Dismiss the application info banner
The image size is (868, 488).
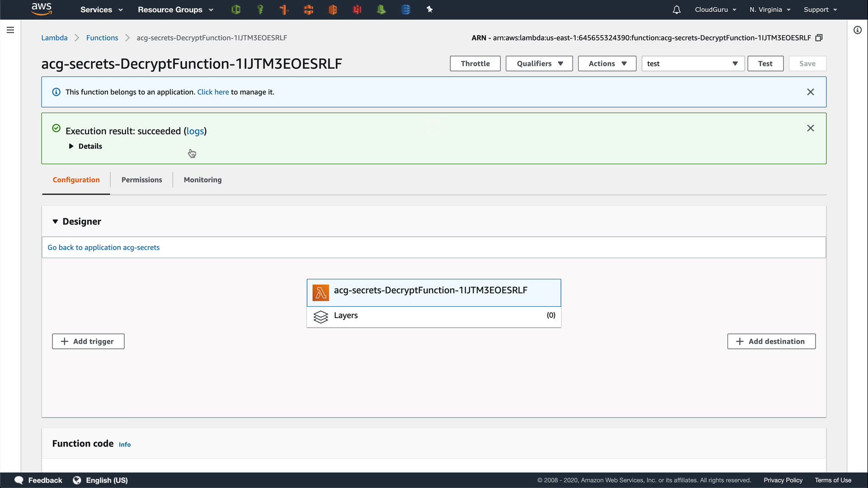pyautogui.click(x=810, y=92)
